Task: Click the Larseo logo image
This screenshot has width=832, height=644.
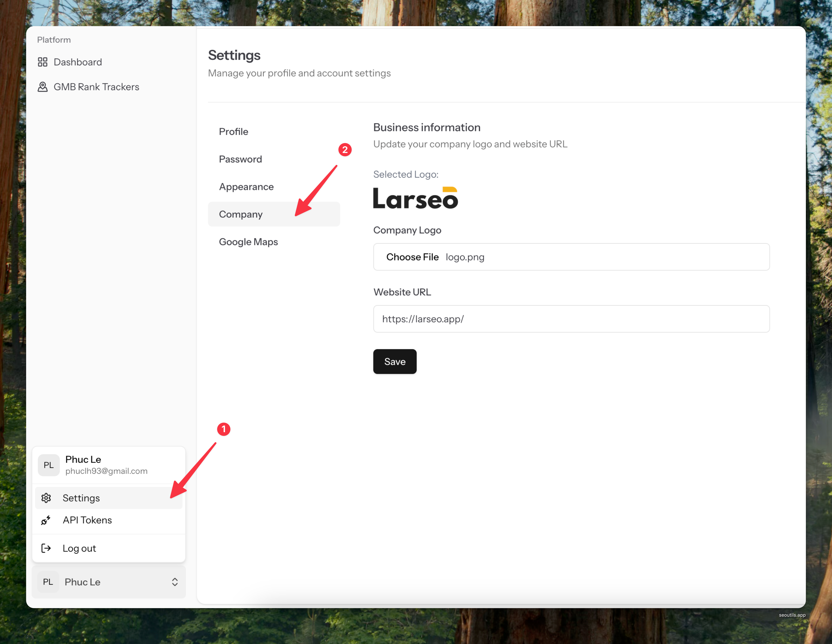Action: (415, 198)
